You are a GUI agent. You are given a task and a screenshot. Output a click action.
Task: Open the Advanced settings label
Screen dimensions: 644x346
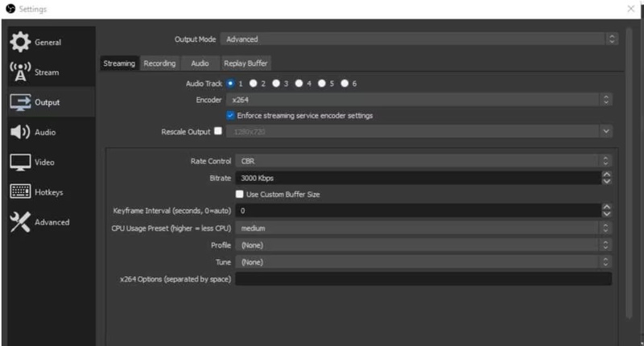[x=52, y=222]
